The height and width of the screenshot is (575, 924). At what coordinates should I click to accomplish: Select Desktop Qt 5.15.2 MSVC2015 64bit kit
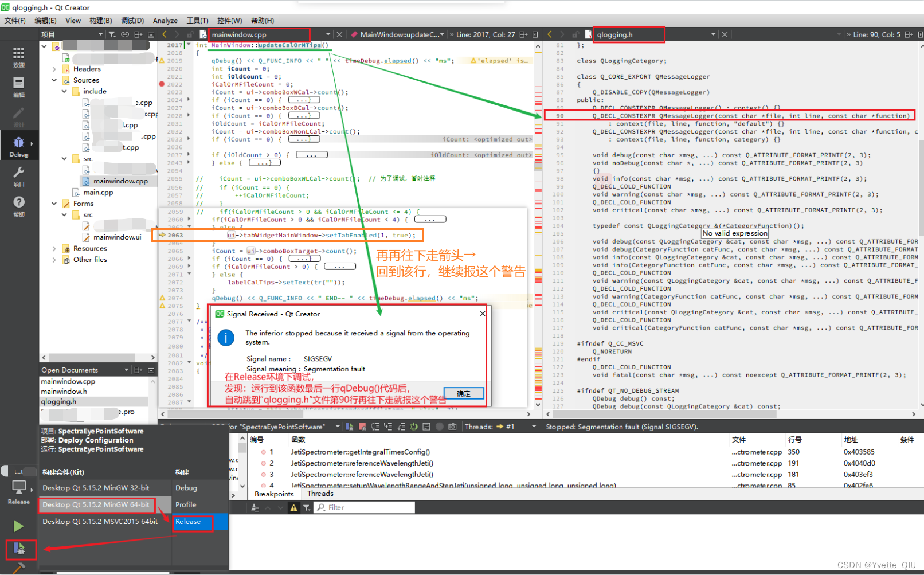(x=105, y=522)
